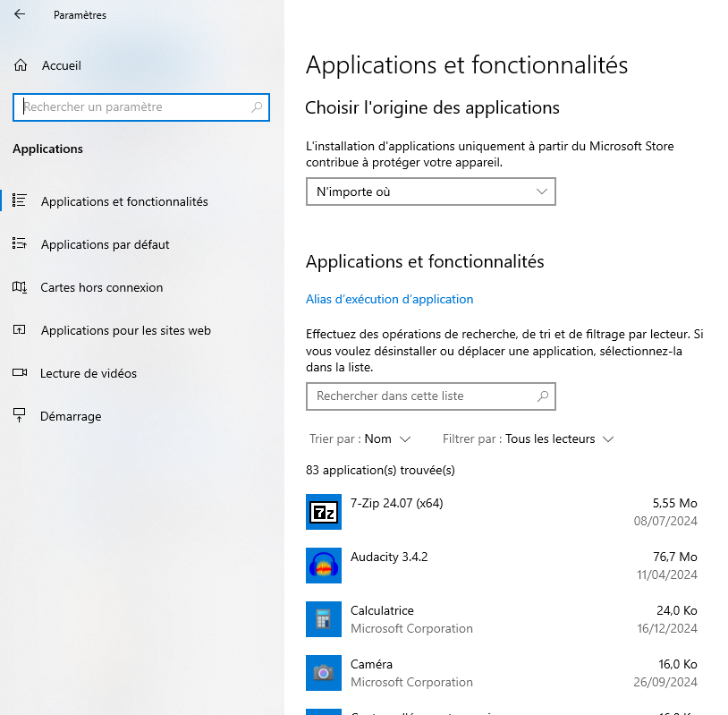Select the Démarrage section
Screen dimensions: 728x715
[x=71, y=416]
